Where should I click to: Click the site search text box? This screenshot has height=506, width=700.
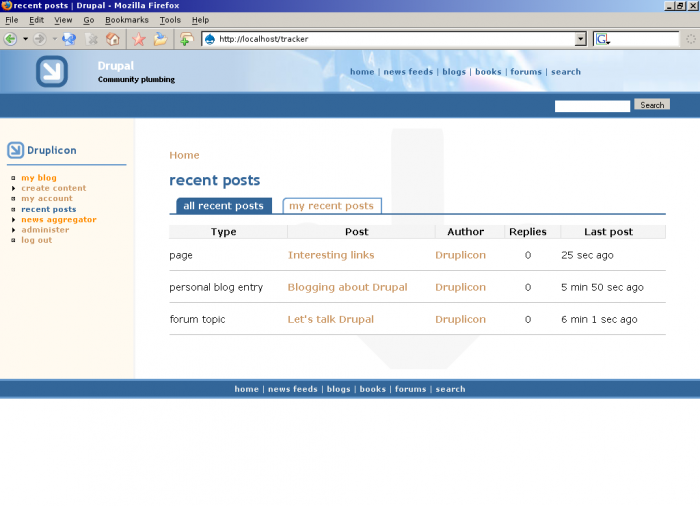coord(592,106)
